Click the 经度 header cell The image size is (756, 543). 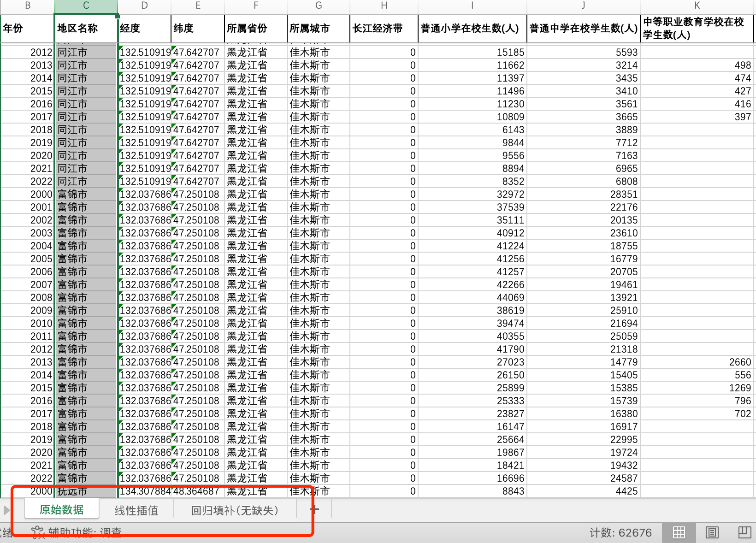[144, 29]
